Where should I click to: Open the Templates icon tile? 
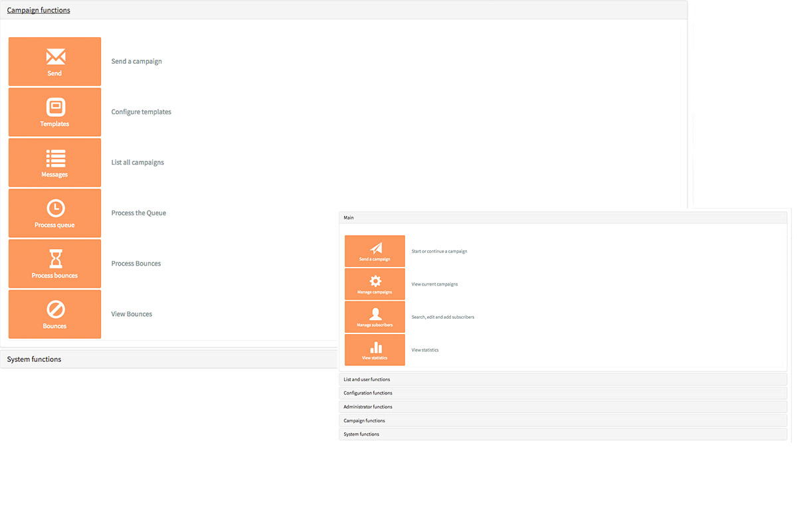(54, 112)
